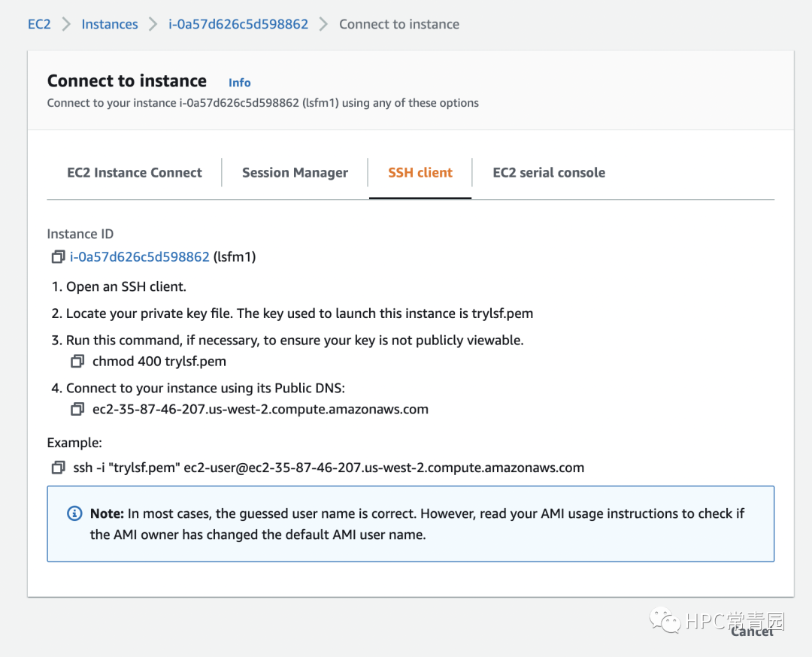Screen dimensions: 812x657
Task: Copy the instance ID using copy icon
Action: click(58, 257)
